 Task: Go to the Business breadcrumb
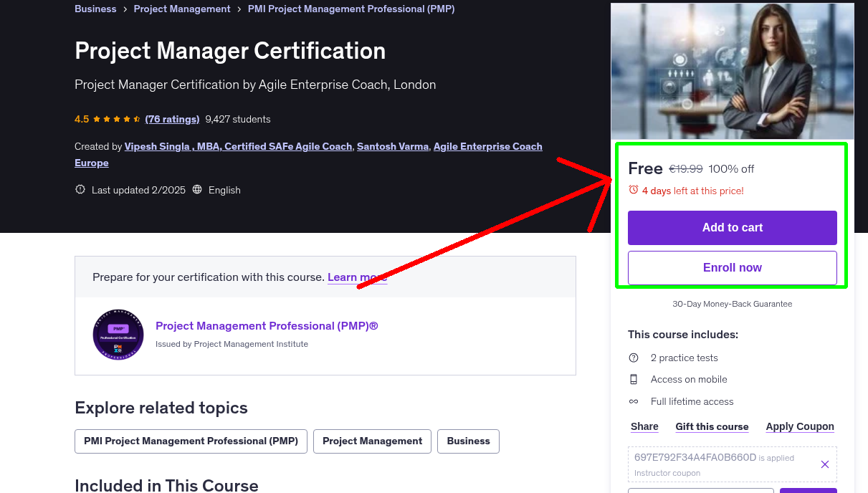point(95,9)
